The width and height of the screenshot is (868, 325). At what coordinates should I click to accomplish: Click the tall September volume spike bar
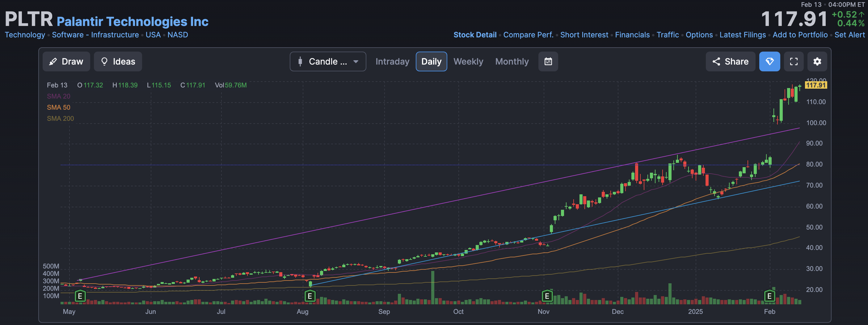point(433,288)
